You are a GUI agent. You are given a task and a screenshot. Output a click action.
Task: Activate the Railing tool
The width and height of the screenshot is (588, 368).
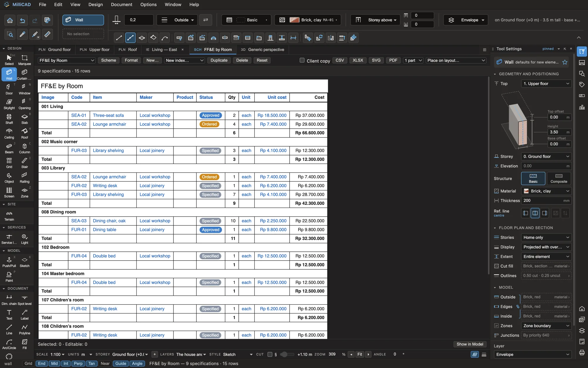click(x=24, y=177)
